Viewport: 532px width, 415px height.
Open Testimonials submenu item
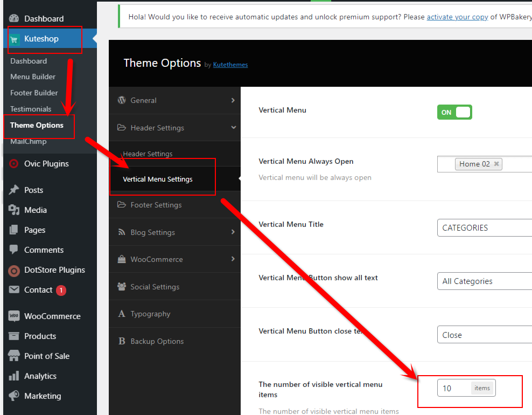(31, 109)
